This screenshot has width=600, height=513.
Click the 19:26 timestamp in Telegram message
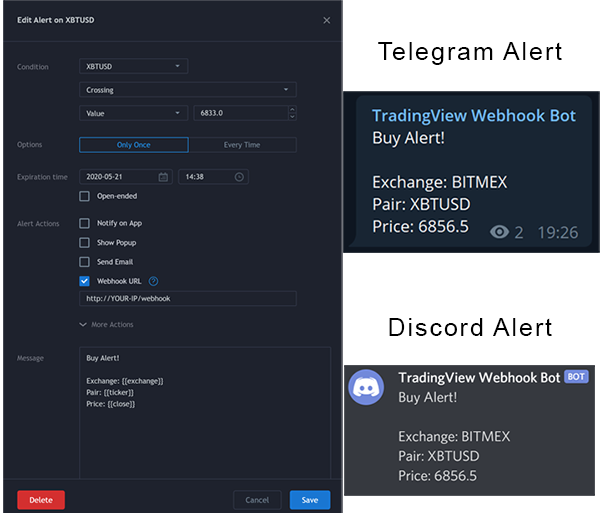pyautogui.click(x=558, y=232)
